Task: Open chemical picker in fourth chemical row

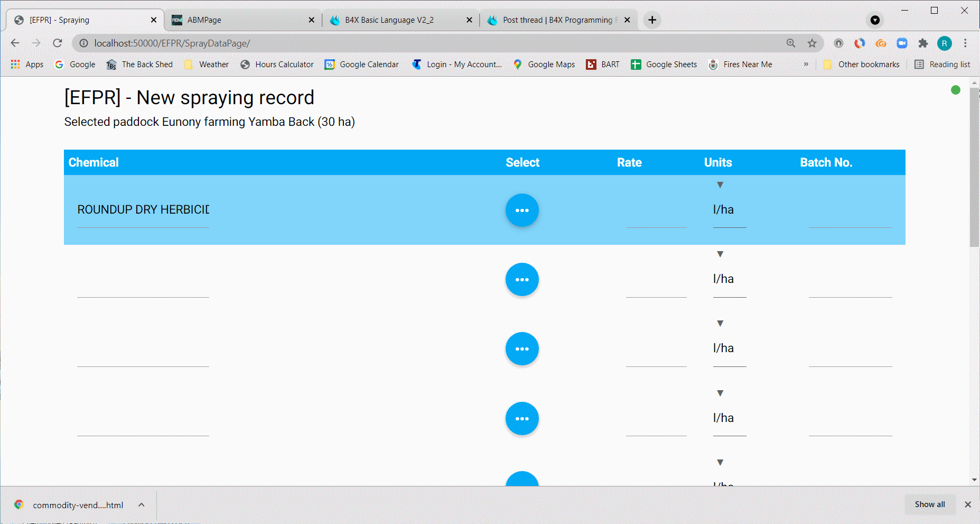Action: (522, 419)
